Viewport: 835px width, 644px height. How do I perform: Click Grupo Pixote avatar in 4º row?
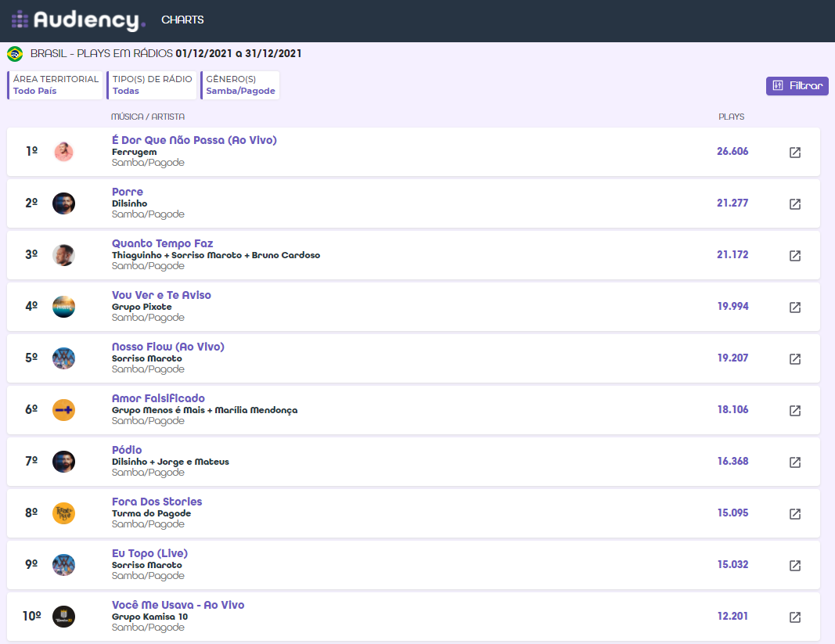point(63,307)
